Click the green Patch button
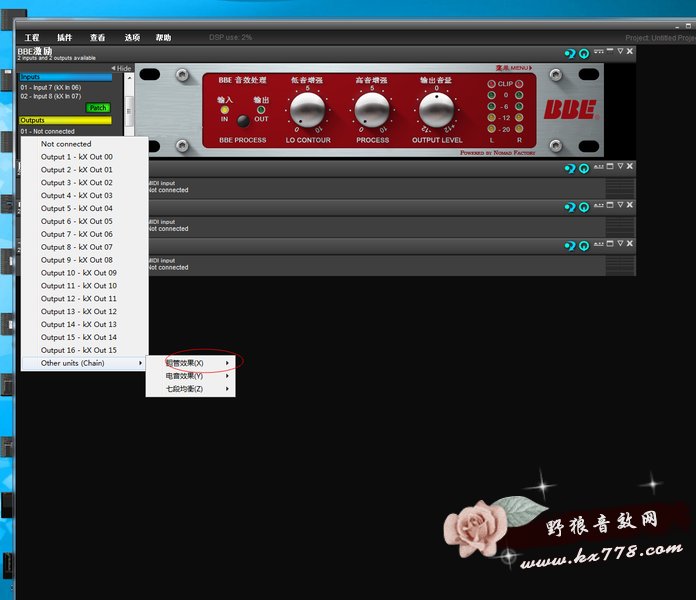 pos(98,108)
